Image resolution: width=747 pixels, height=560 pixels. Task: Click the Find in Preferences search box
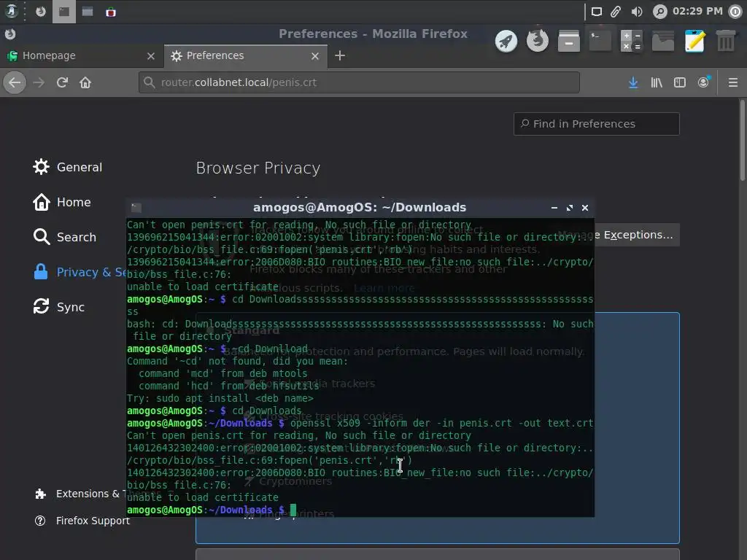pos(597,124)
